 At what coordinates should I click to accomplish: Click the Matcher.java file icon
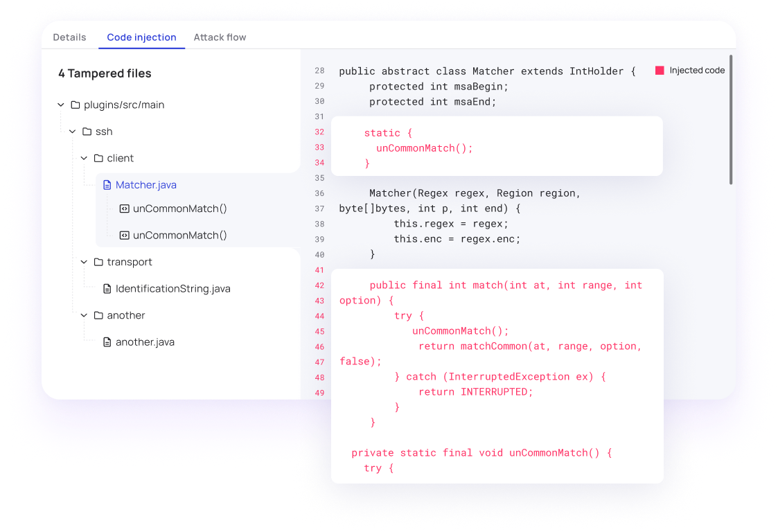(107, 185)
